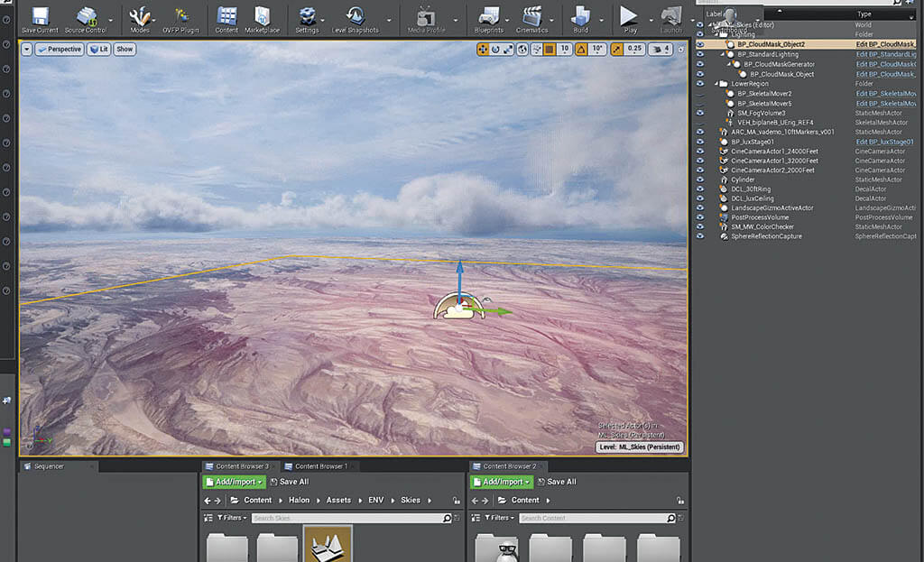The height and width of the screenshot is (562, 924).
Task: Open the Marketplace from the toolbar
Action: click(x=262, y=16)
